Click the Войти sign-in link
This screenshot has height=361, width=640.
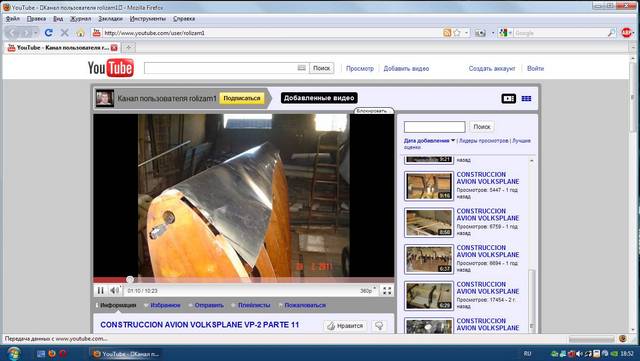(x=535, y=68)
